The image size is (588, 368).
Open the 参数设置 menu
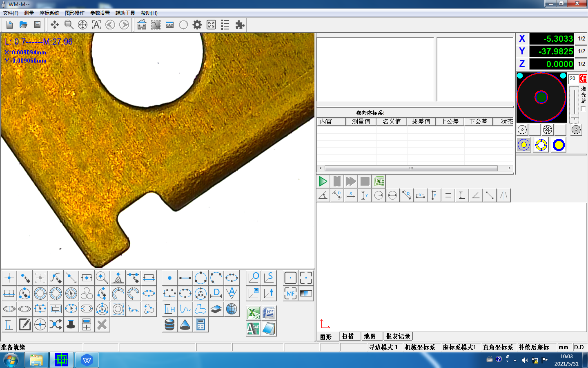[100, 13]
